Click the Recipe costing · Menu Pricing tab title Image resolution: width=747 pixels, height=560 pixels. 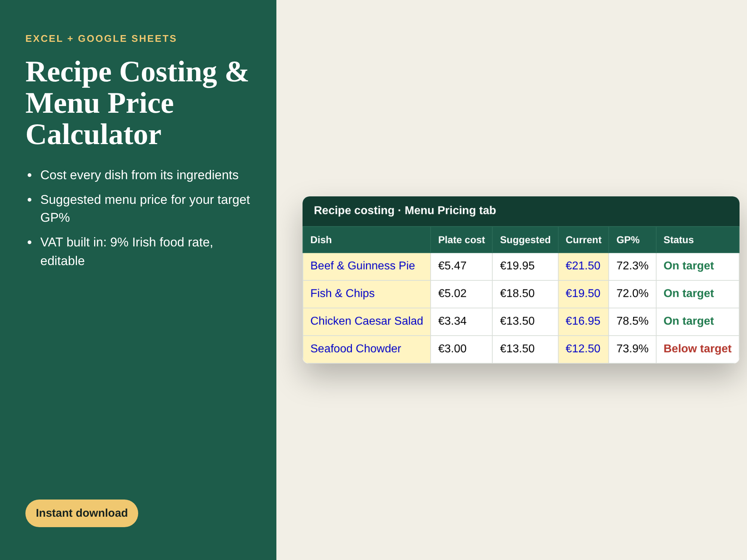[405, 211]
